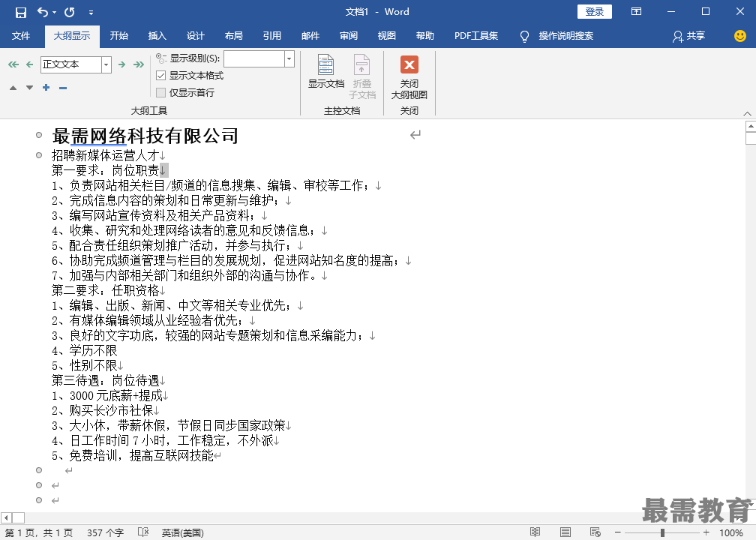Click the 显示文档 button
The width and height of the screenshot is (756, 540).
point(326,71)
